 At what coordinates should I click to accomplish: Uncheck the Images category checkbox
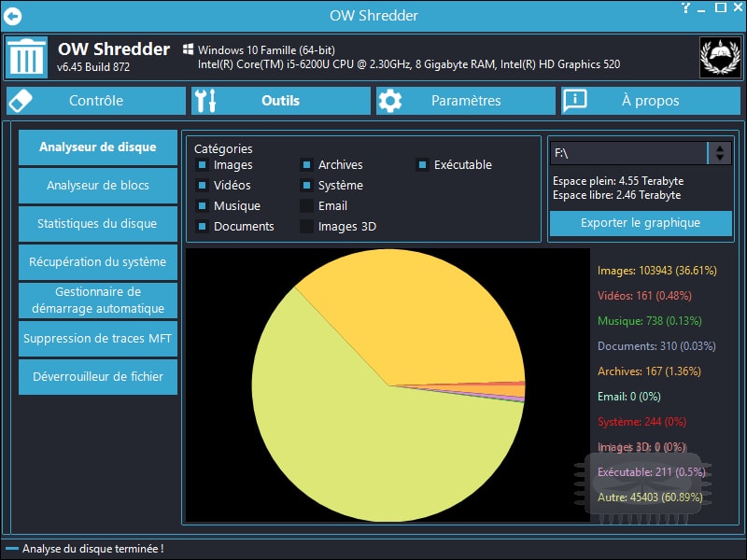(x=202, y=165)
